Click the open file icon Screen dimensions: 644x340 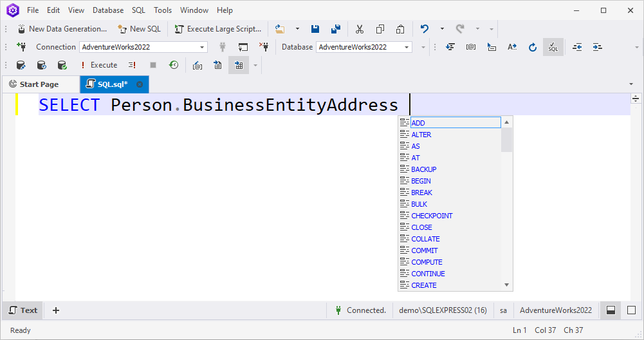click(280, 29)
